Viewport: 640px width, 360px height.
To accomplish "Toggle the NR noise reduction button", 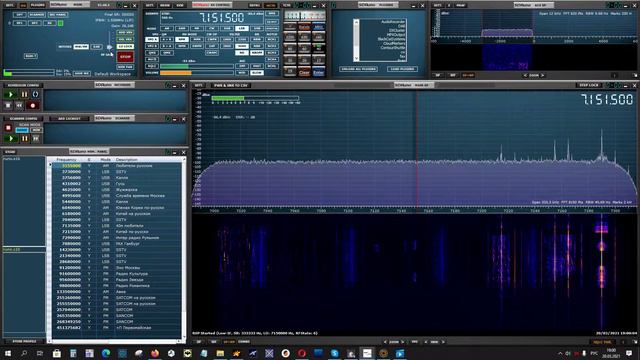I will click(242, 53).
